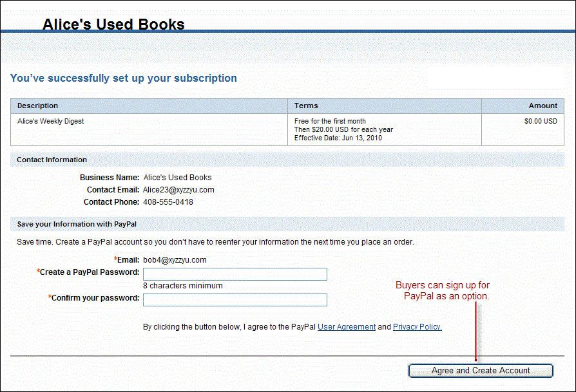Click the Save your Information with PayPal header
This screenshot has height=392, width=576.
click(x=77, y=224)
